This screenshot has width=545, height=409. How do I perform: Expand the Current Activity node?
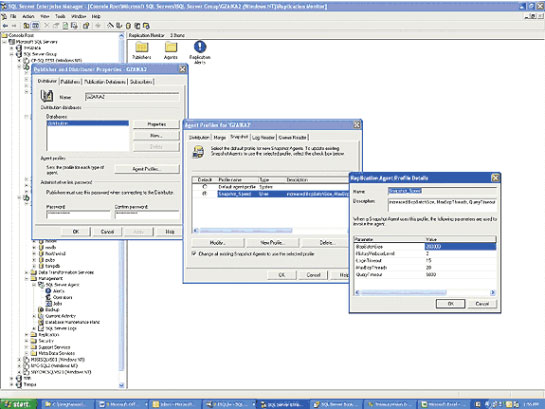[34, 316]
